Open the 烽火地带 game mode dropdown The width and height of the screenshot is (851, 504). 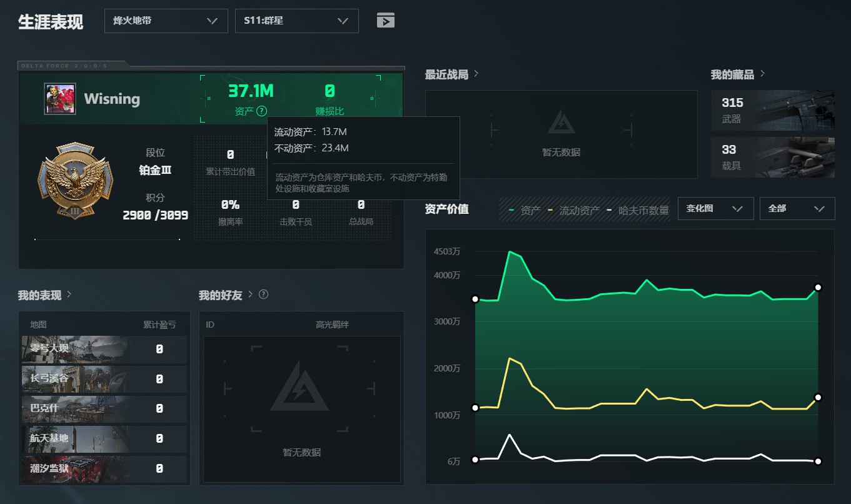(166, 21)
